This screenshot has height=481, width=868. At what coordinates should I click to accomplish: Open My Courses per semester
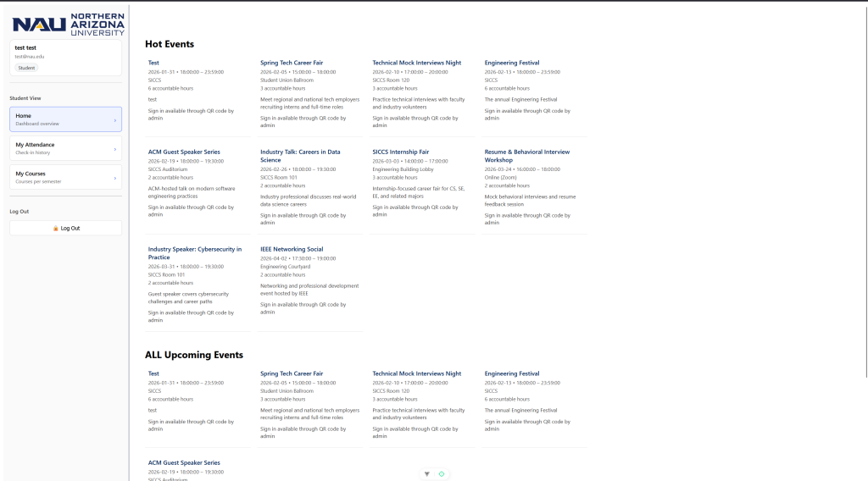[65, 177]
